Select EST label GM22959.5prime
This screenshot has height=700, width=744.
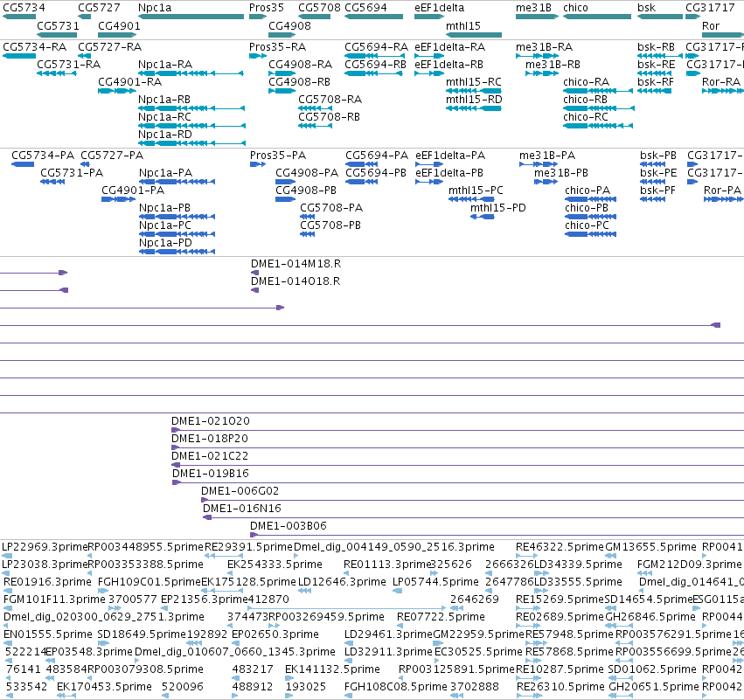(479, 634)
